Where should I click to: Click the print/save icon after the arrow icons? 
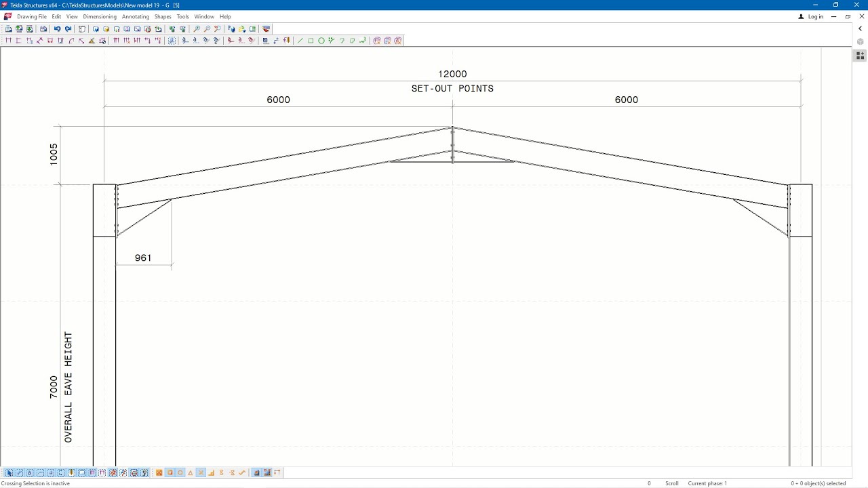click(x=43, y=29)
